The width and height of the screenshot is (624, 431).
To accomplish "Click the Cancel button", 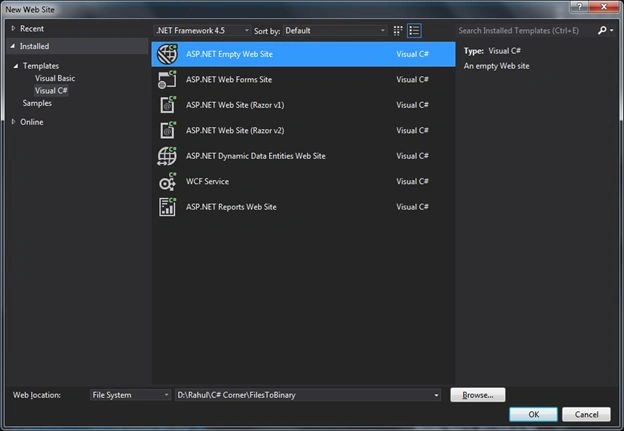I will point(586,414).
